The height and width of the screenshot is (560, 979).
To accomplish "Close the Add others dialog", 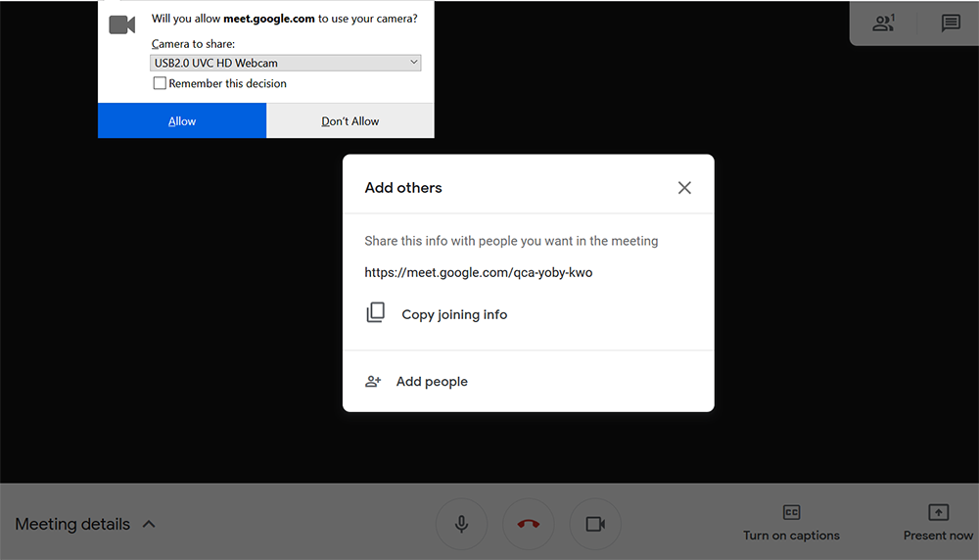I will pyautogui.click(x=684, y=188).
